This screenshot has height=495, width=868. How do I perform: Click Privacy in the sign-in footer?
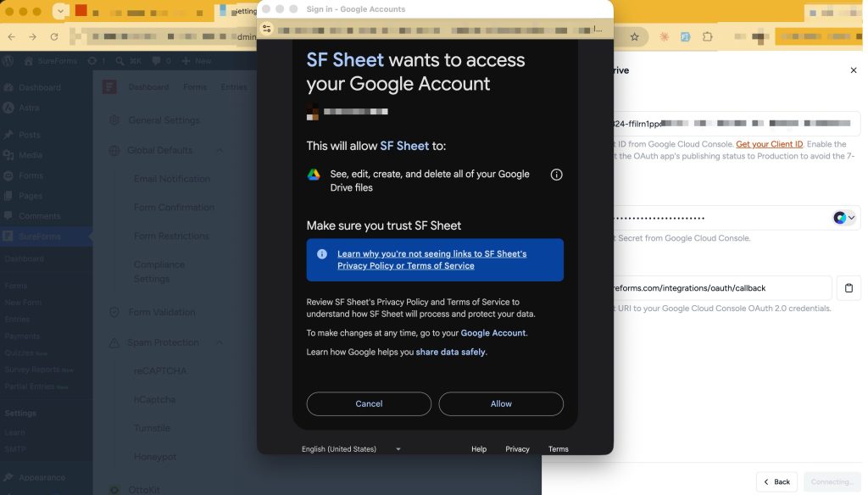pyautogui.click(x=517, y=449)
